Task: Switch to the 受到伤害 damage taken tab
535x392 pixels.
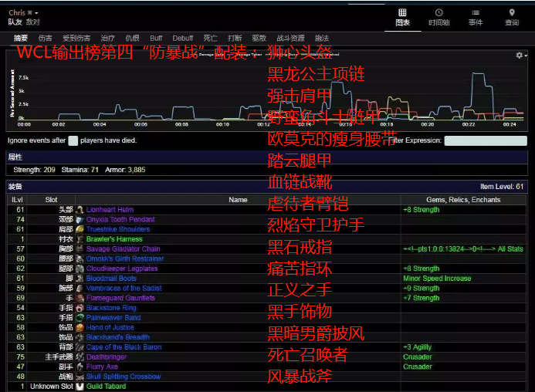Action: tap(76, 39)
